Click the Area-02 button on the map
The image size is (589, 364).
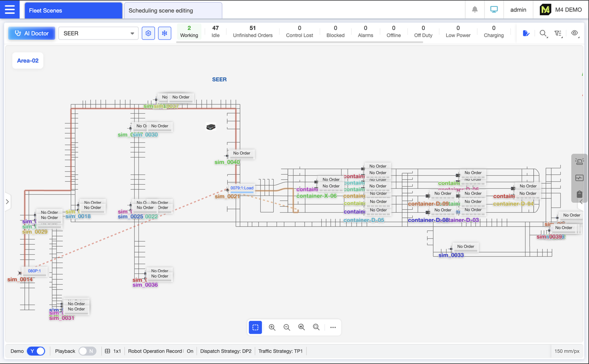27,60
